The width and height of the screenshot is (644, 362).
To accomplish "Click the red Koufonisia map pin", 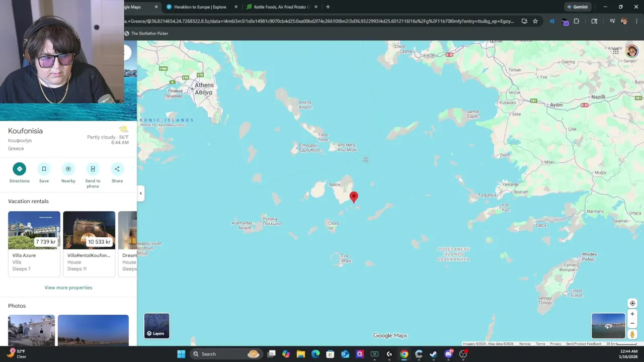I will pos(354,197).
